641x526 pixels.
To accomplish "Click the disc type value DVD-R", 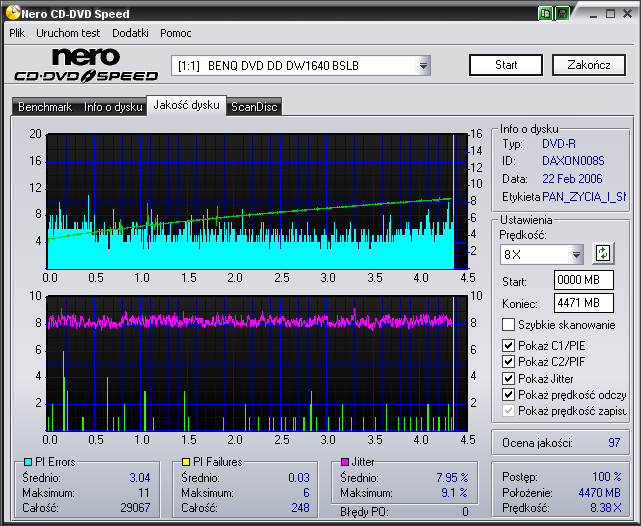I will coord(559,144).
